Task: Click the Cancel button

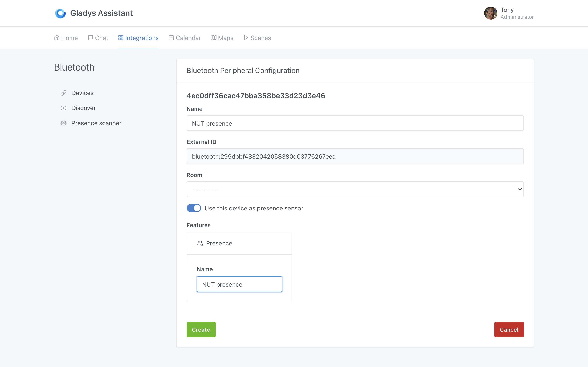Action: pyautogui.click(x=509, y=329)
